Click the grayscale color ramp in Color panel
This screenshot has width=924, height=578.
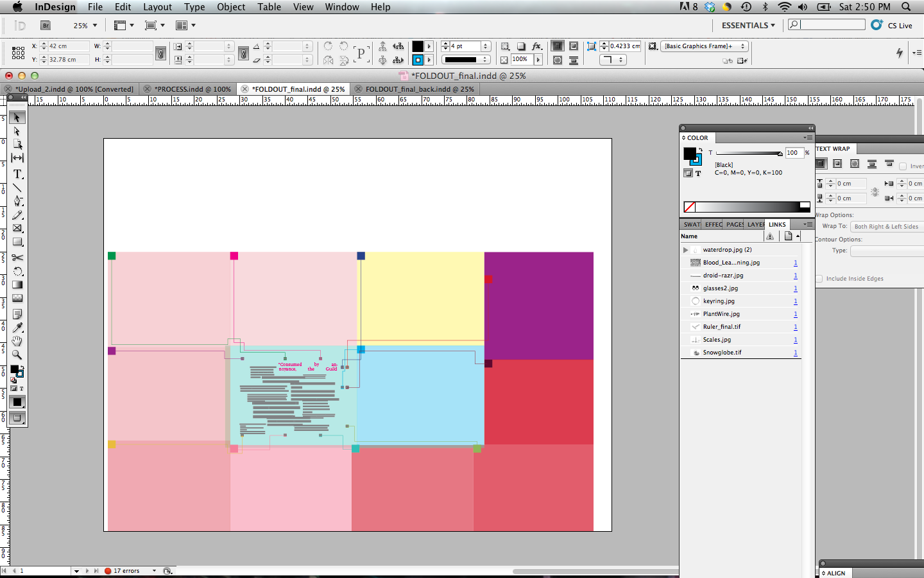pos(748,207)
